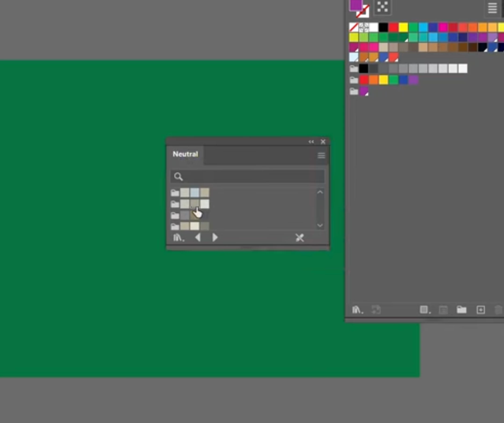Click the Neutral list down arrow
The height and width of the screenshot is (423, 504).
[x=320, y=225]
